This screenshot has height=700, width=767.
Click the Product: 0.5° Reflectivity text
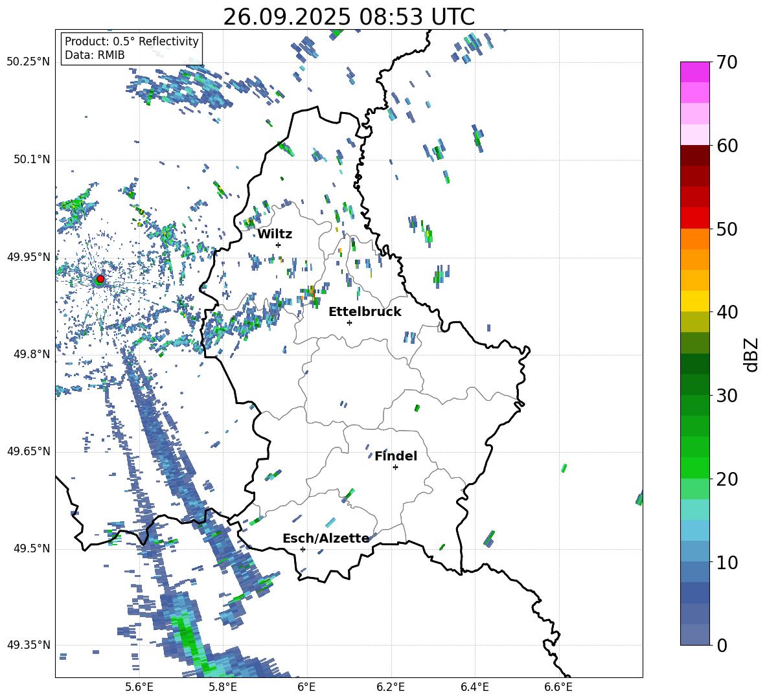click(132, 41)
